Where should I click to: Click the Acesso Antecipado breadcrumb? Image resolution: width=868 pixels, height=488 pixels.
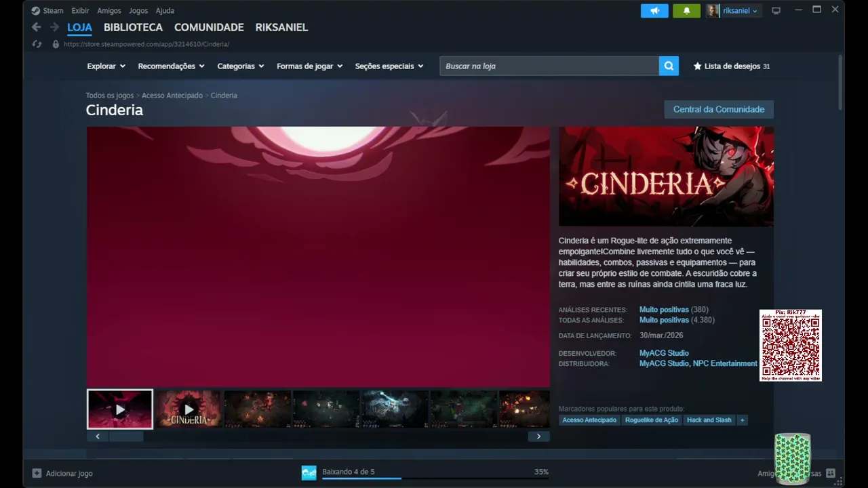coord(172,96)
